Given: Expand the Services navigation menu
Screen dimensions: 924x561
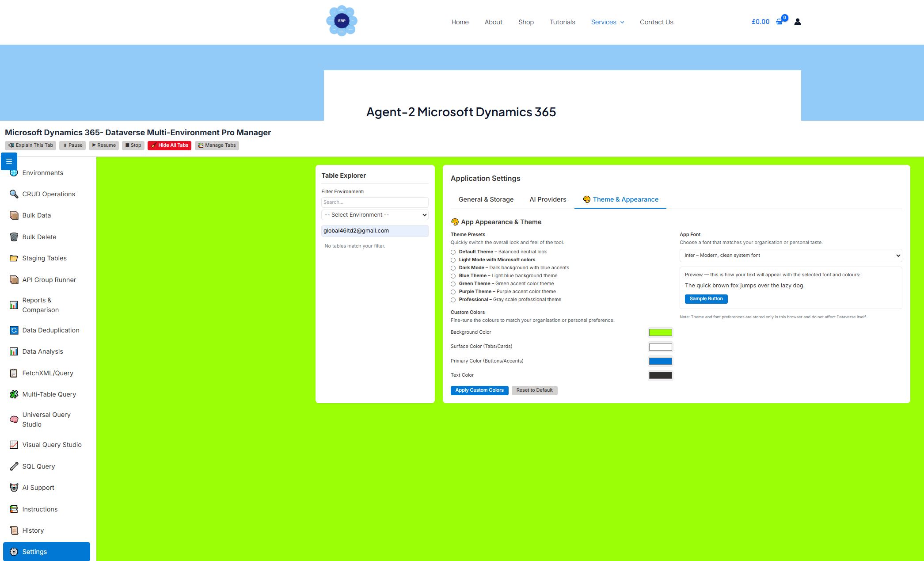Looking at the screenshot, I should click(x=607, y=22).
